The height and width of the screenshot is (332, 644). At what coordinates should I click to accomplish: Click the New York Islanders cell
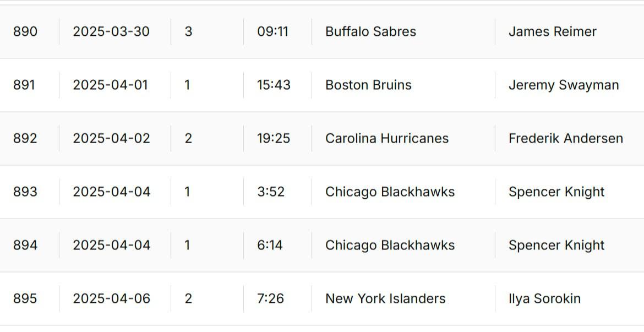pyautogui.click(x=385, y=298)
